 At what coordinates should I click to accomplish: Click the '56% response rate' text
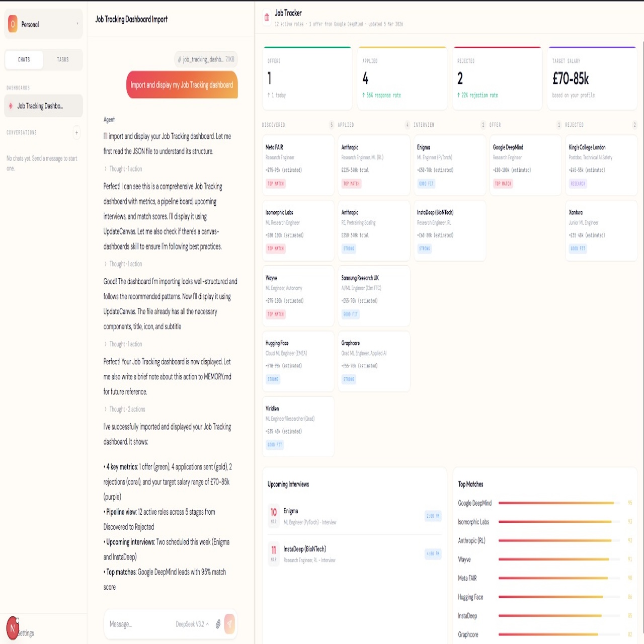coord(381,95)
